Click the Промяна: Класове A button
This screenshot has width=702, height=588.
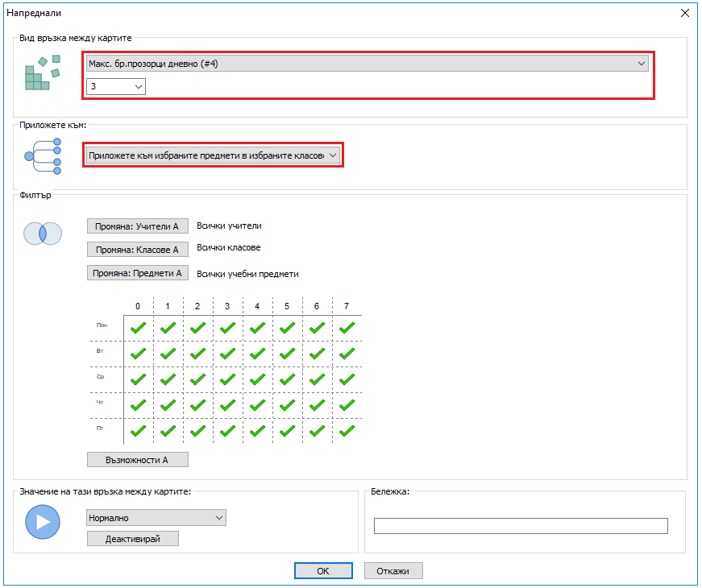pos(137,250)
